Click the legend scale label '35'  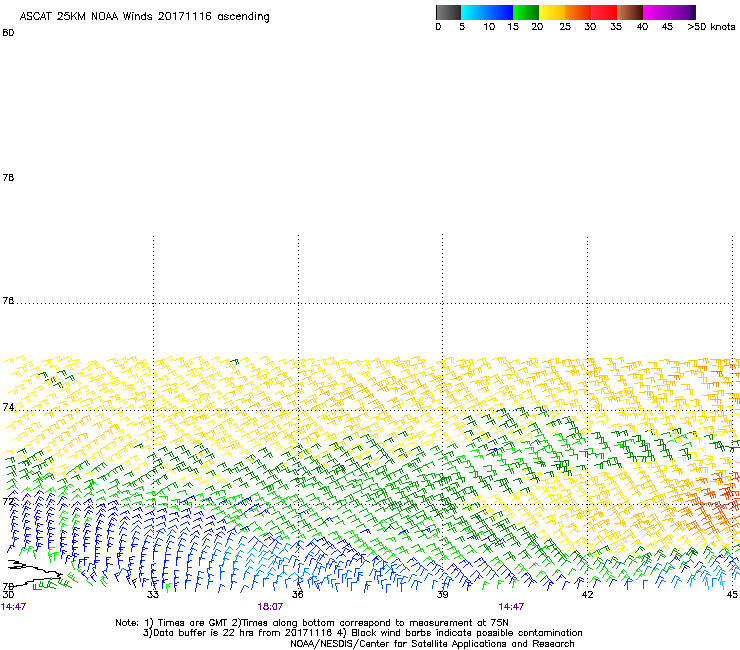pos(616,27)
